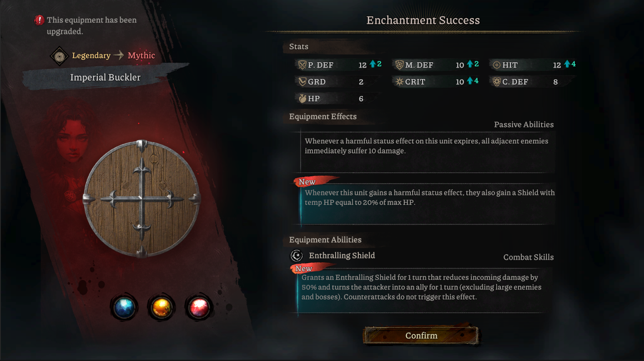Select the blue gem socket orb
This screenshot has width=644, height=361.
[x=124, y=308]
